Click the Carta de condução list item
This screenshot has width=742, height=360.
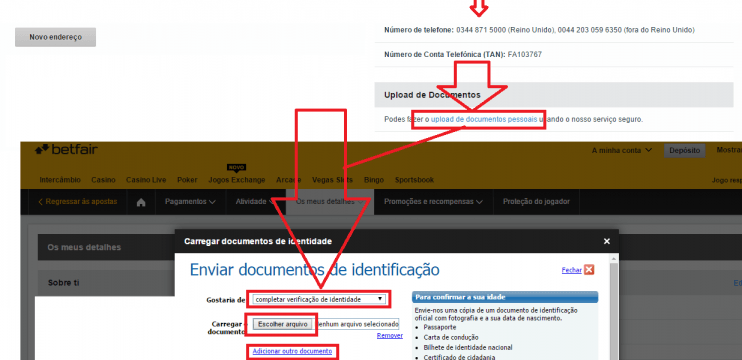pyautogui.click(x=451, y=337)
